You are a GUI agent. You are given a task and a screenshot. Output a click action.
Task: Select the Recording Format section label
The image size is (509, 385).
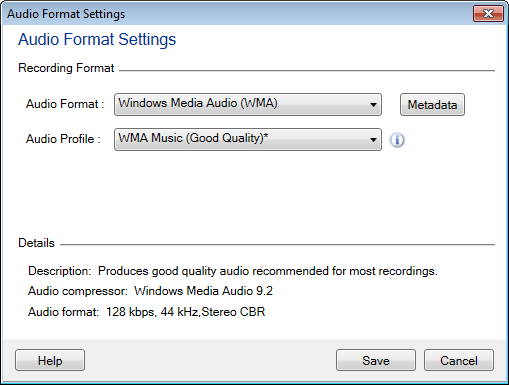[x=66, y=68]
